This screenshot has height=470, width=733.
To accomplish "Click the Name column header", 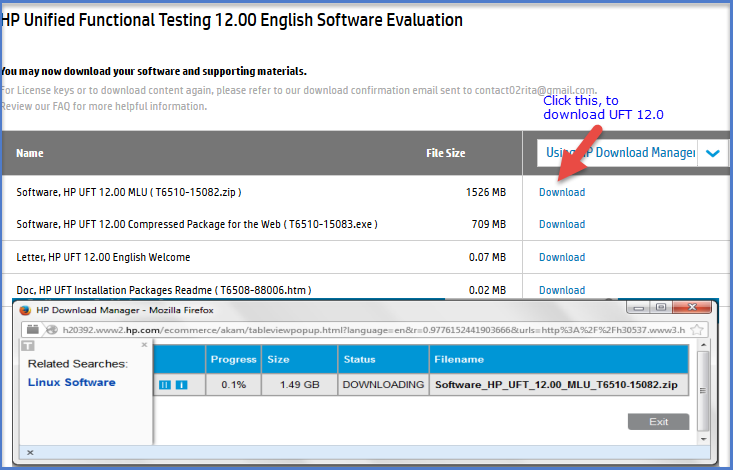I will [30, 153].
